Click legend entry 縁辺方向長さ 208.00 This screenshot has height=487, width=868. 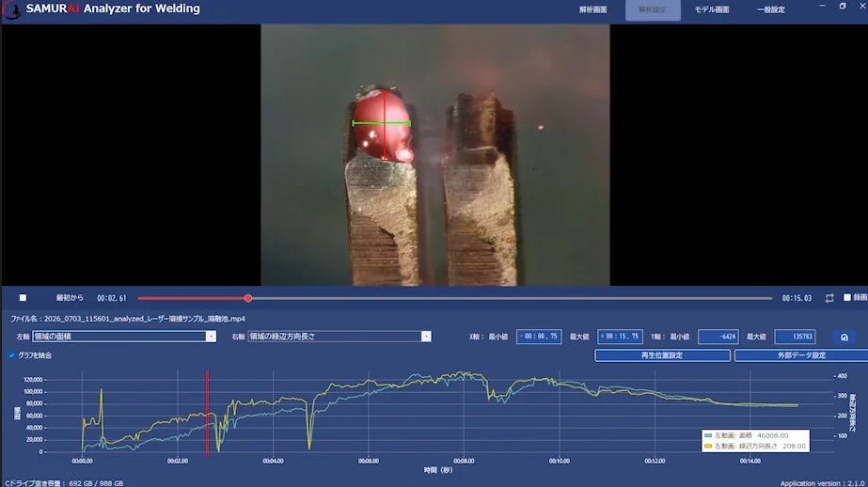[755, 446]
